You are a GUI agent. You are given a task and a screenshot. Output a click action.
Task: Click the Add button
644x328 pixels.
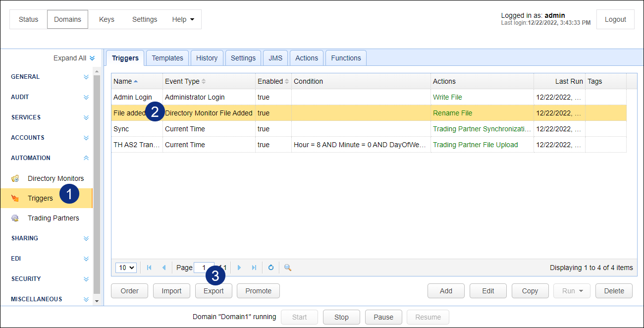[x=446, y=291]
